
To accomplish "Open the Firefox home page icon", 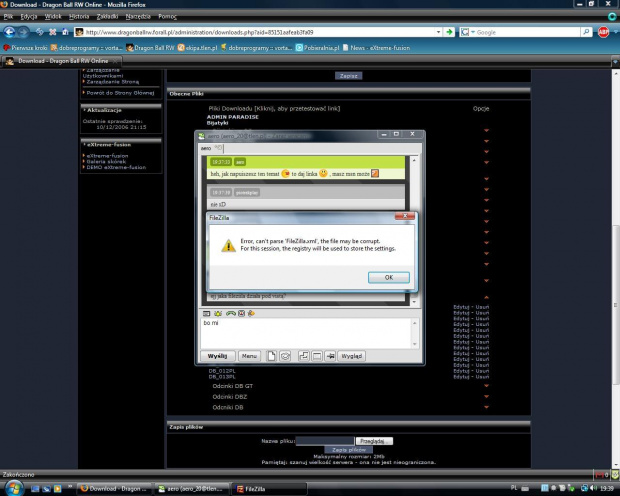I will click(65, 32).
